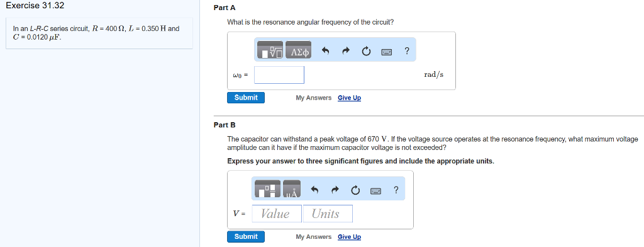Open keyboard shortcuts icon in Part A
The width and height of the screenshot is (644, 247).
coord(387,52)
